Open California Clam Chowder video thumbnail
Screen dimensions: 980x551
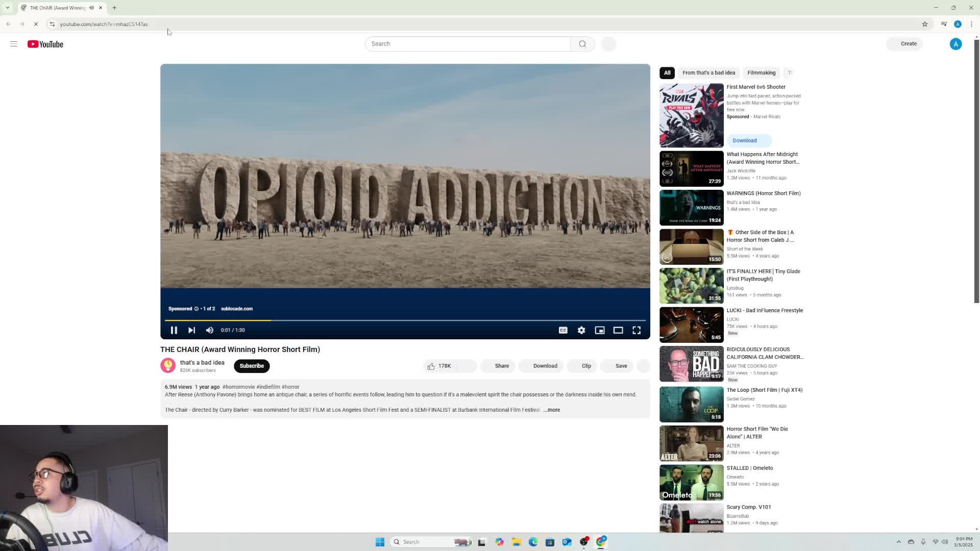click(x=691, y=364)
